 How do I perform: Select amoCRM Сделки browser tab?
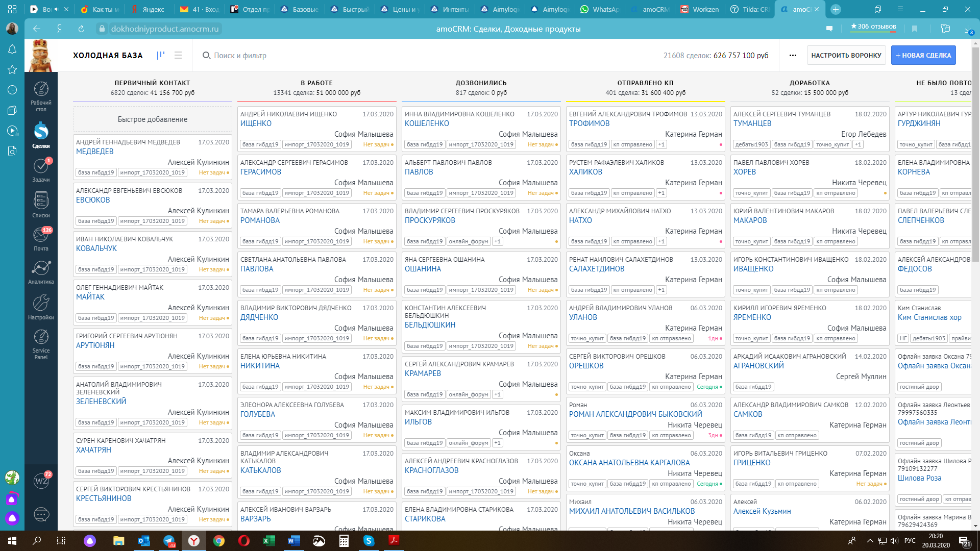[798, 9]
